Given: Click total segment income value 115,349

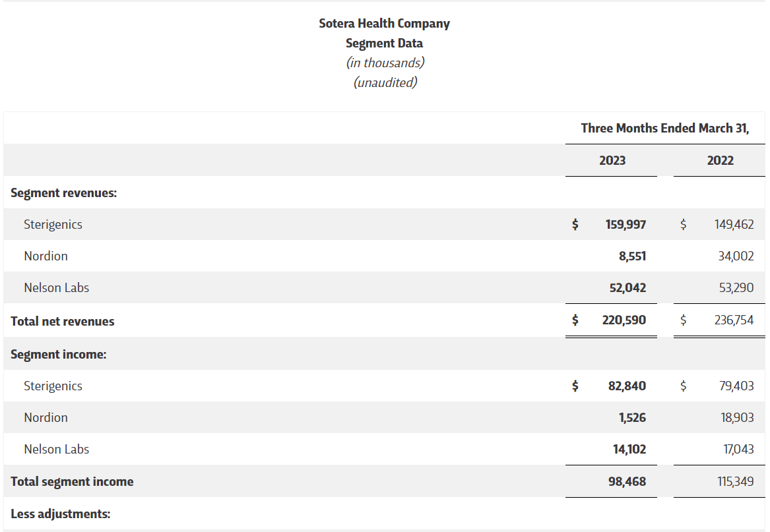Looking at the screenshot, I should click(x=735, y=481).
